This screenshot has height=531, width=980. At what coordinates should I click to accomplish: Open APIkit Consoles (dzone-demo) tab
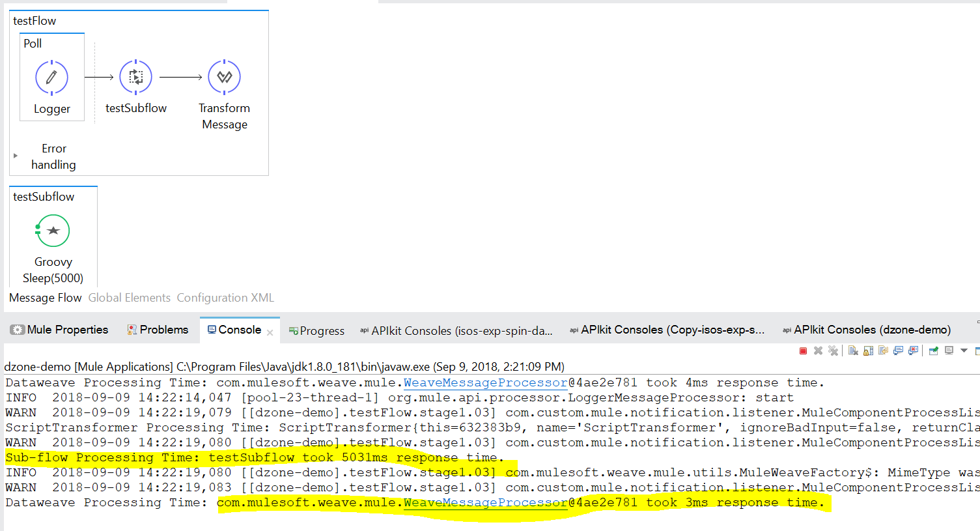coord(867,330)
